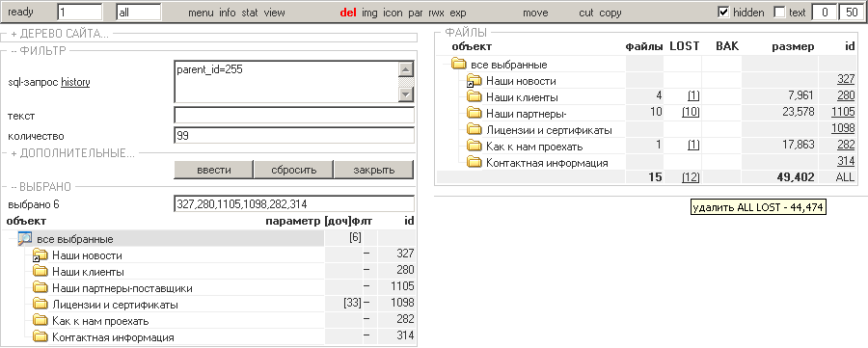868x348 pixels.
Task: Select 'Контактная информация' in the selected tree
Action: tap(113, 337)
